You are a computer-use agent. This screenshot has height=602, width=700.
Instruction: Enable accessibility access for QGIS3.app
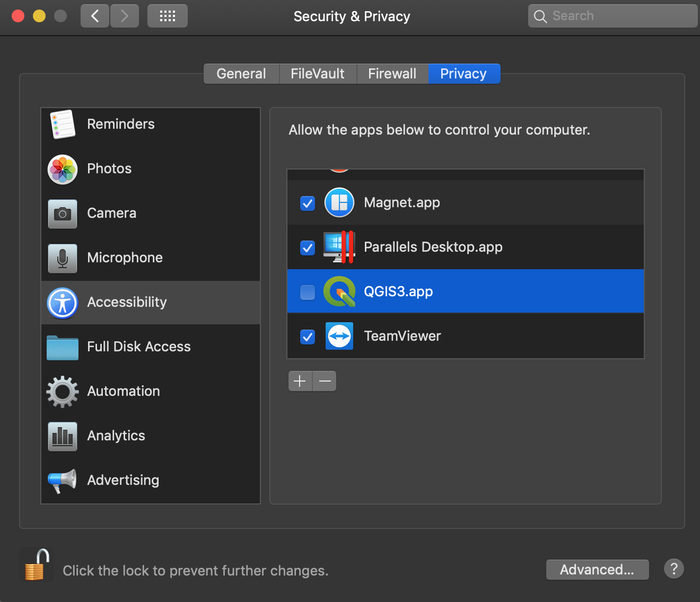tap(307, 291)
